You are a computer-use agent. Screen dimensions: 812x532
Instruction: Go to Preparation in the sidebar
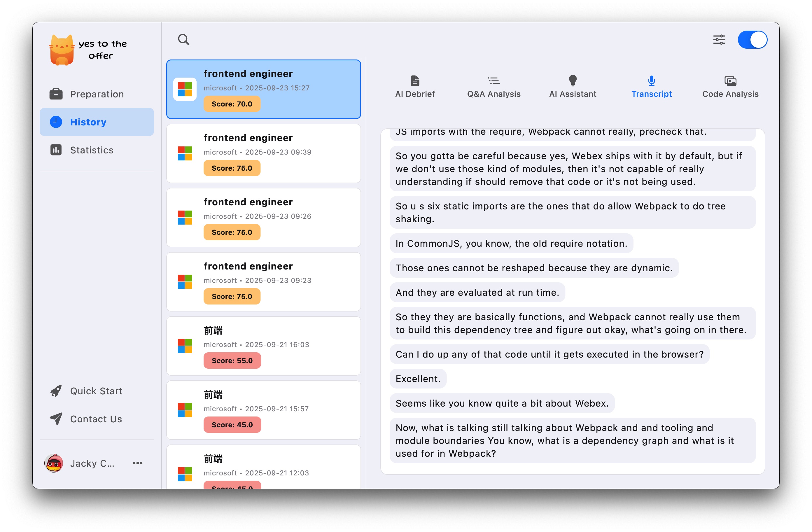click(97, 94)
